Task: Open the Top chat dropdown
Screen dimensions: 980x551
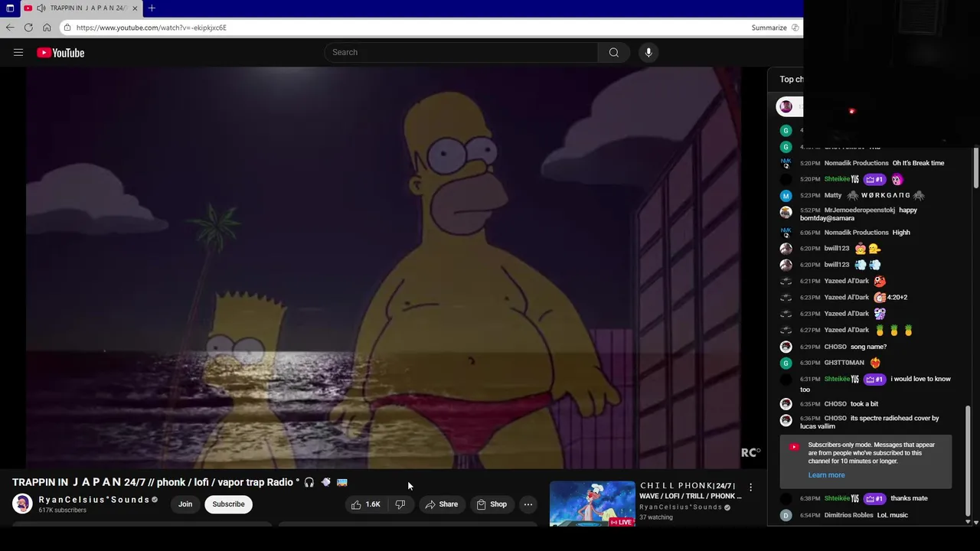Action: [791, 80]
